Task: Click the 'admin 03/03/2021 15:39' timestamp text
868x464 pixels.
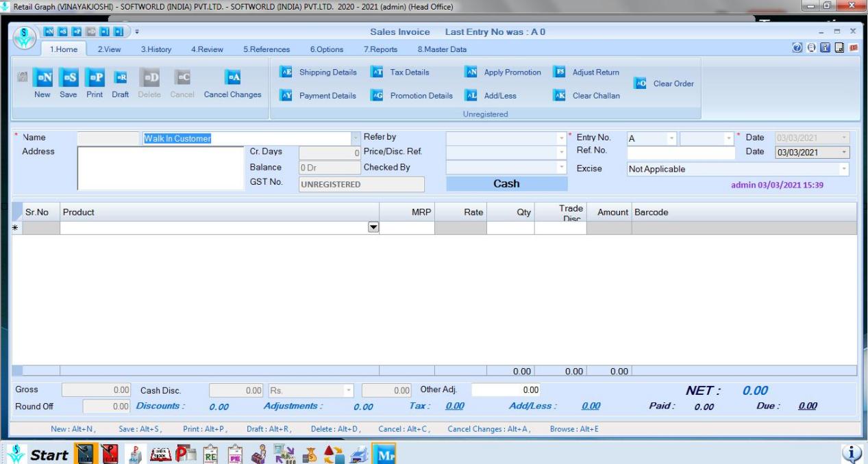Action: pos(778,185)
